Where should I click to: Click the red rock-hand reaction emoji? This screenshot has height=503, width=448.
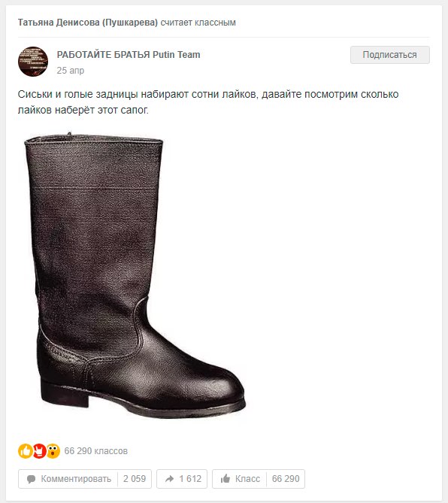39,451
